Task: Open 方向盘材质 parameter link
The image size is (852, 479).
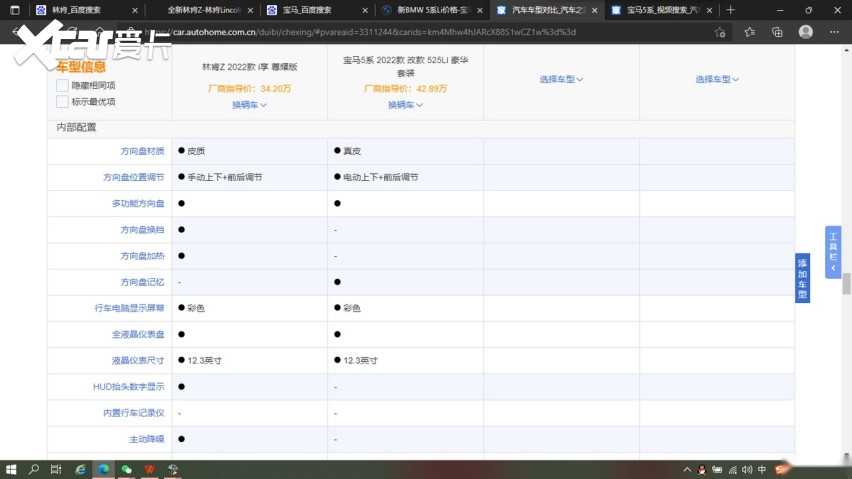Action: point(142,151)
